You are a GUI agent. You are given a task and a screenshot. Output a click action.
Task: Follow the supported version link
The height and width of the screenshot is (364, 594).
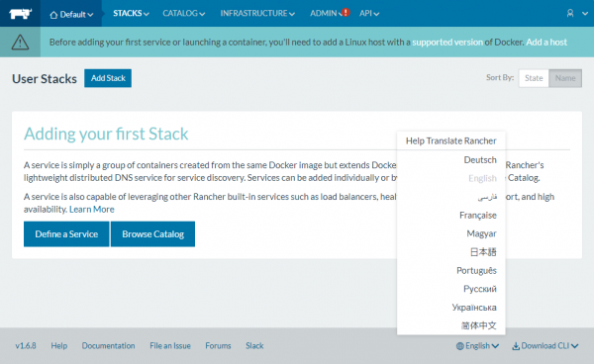pos(447,42)
